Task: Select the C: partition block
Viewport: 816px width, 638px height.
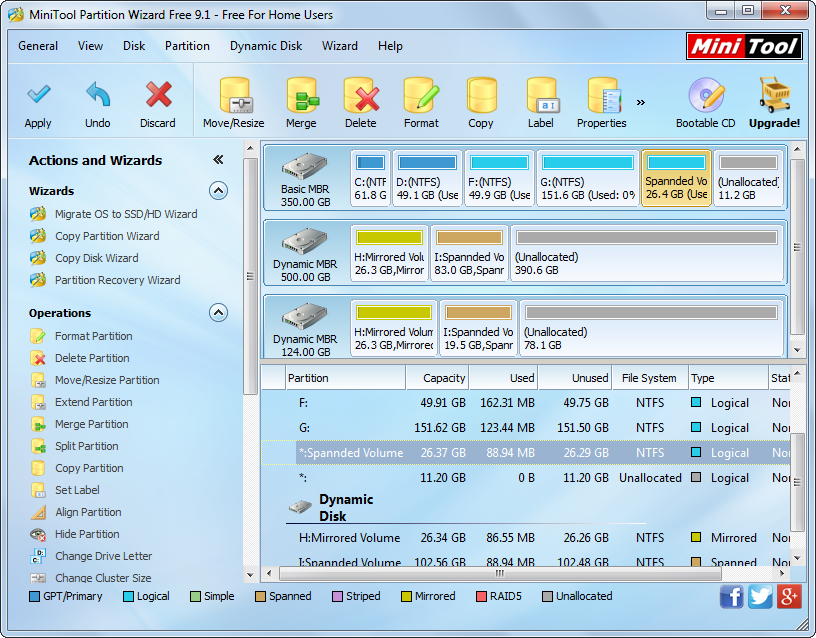Action: (370, 178)
